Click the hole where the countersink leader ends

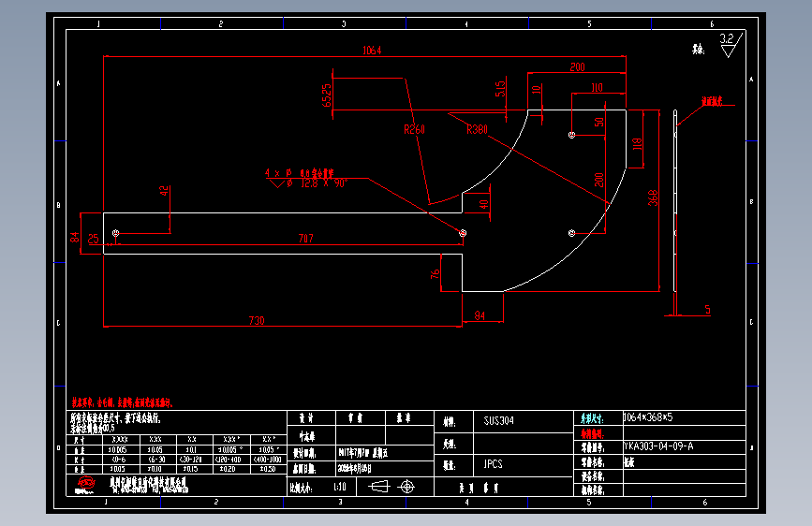tap(463, 233)
